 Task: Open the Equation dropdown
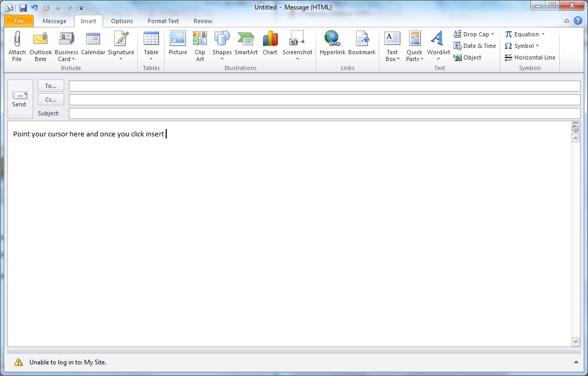(x=525, y=34)
